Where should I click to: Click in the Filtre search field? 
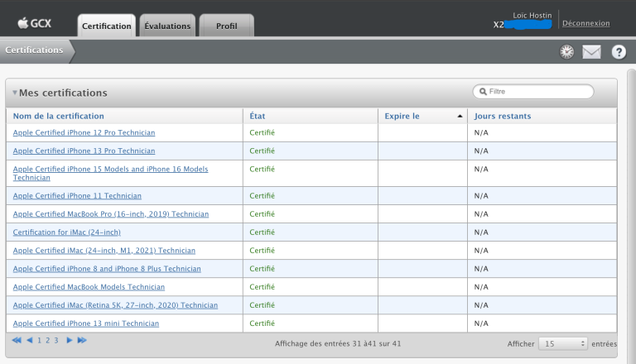[533, 91]
